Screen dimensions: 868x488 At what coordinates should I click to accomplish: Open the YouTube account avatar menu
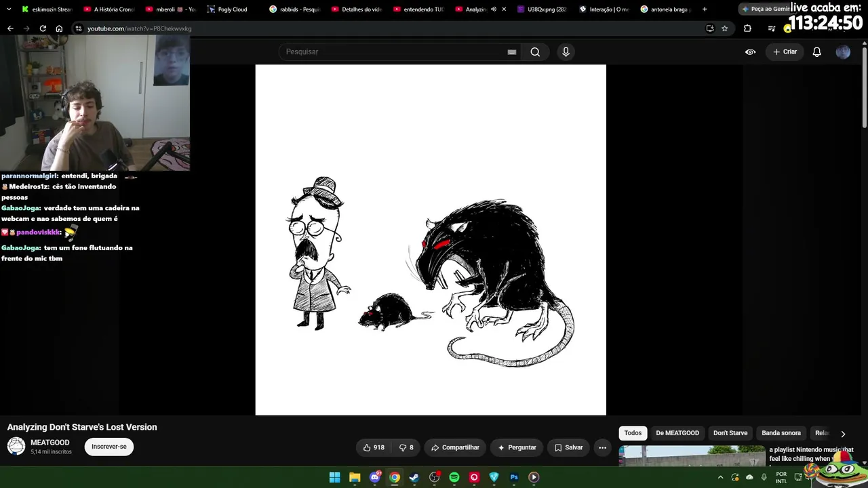tap(843, 52)
